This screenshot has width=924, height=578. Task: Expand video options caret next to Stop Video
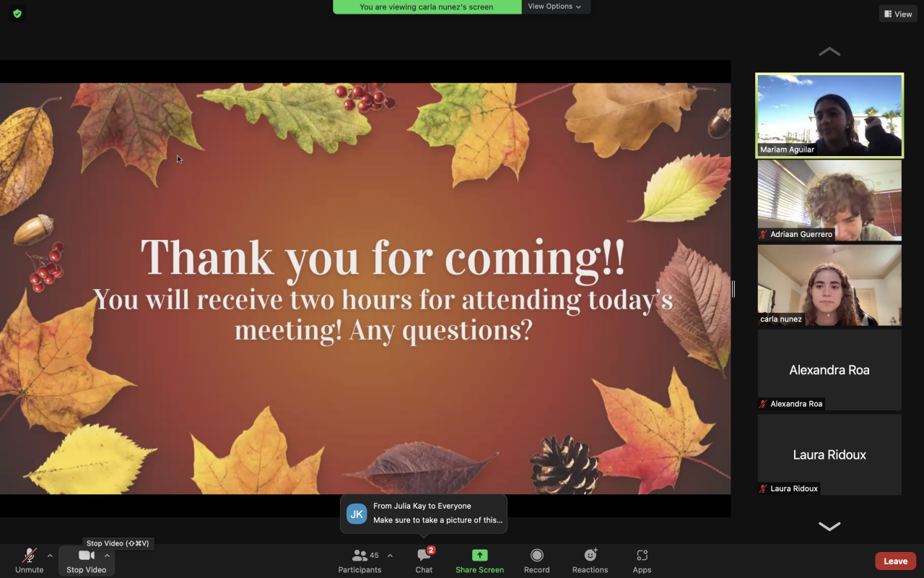click(107, 556)
